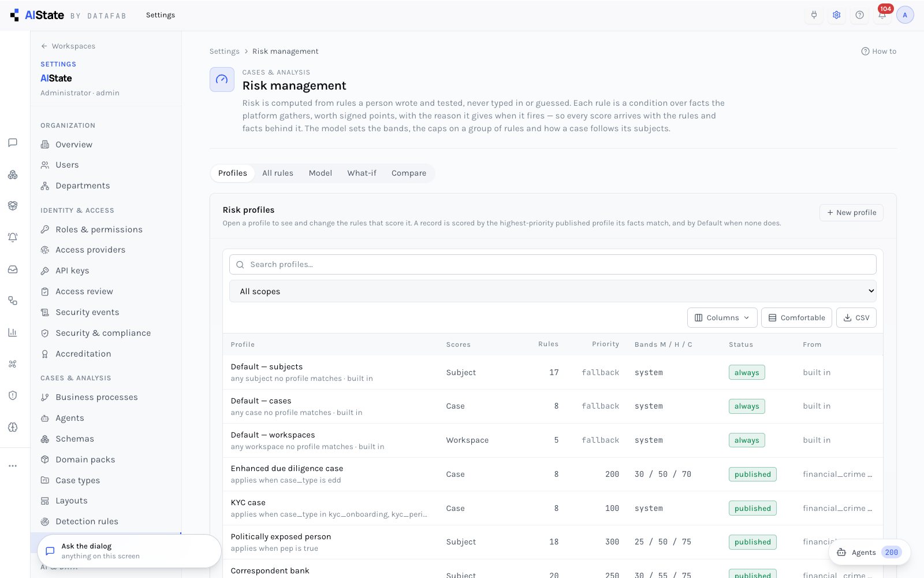924x578 pixels.
Task: Click the shield icon in left rail
Action: pyautogui.click(x=13, y=395)
